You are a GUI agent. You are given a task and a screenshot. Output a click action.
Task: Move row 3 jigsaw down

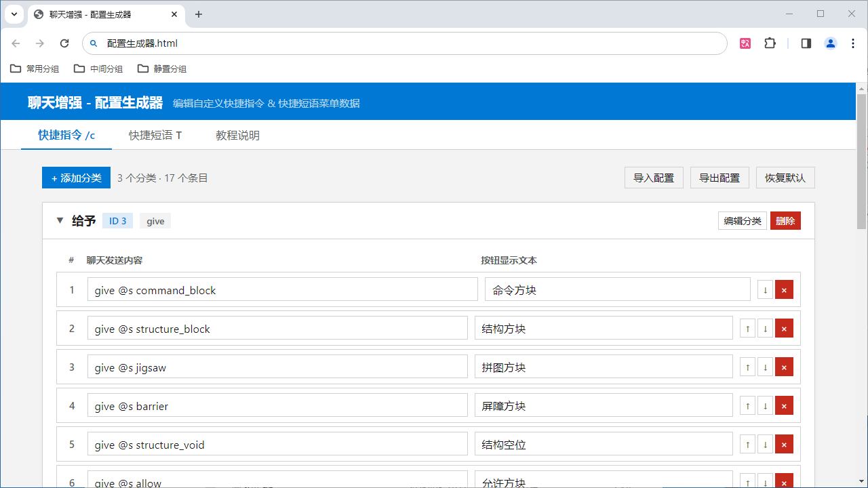point(765,367)
